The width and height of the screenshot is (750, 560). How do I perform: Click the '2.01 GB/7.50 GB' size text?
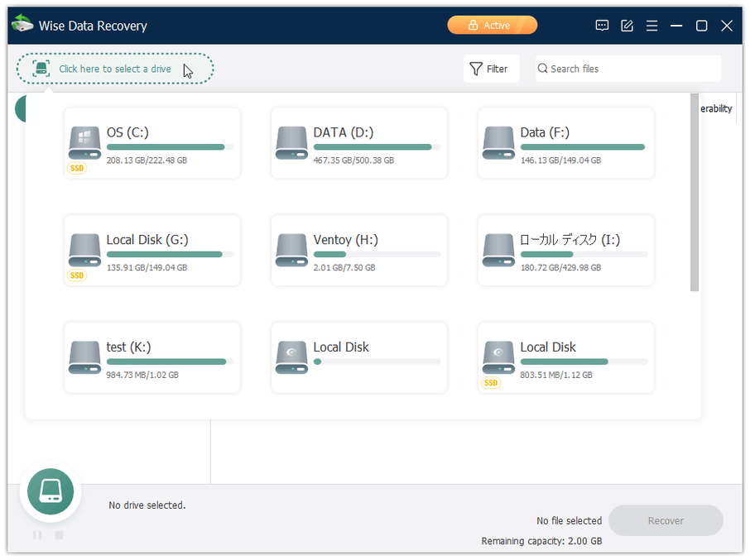coord(344,267)
